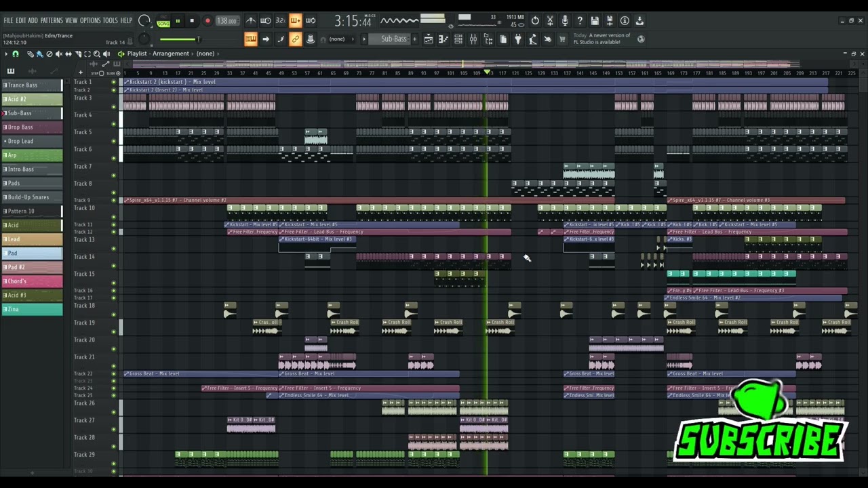
Task: Toggle PAT/SONG mode switch
Action: pos(163,21)
